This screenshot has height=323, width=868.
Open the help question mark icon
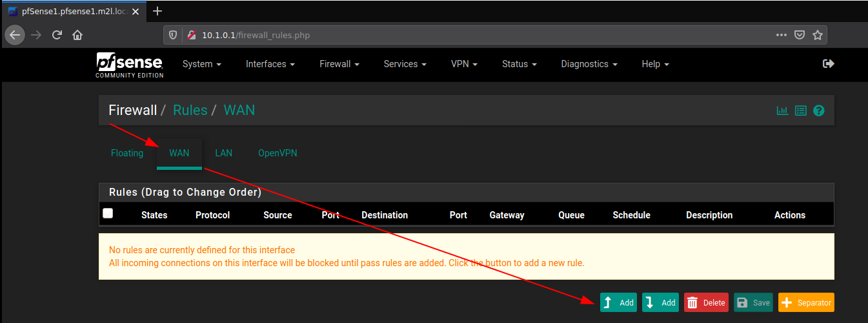point(819,110)
